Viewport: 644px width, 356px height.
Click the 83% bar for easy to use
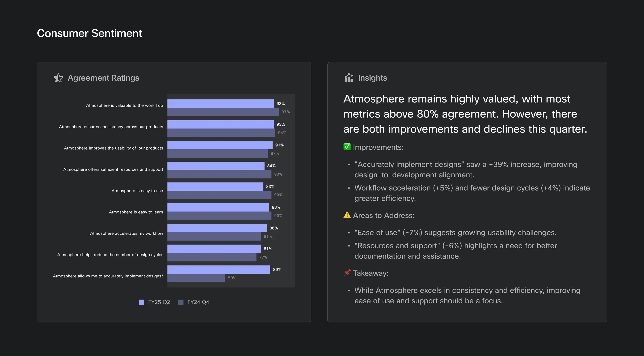coord(215,187)
